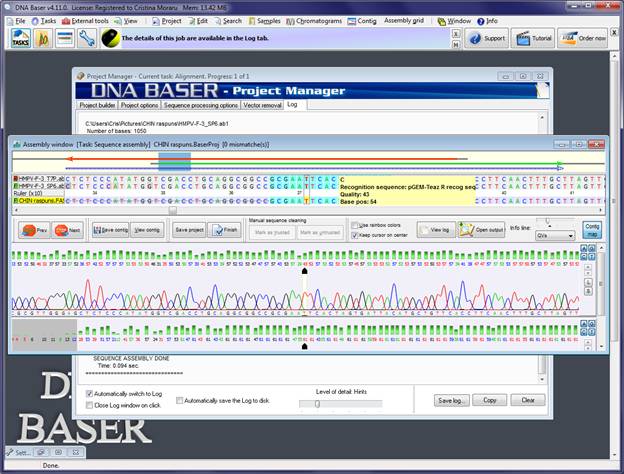Screen dimensions: 624x474
Task: Switch to Sequence processing options tab
Action: pyautogui.click(x=201, y=105)
